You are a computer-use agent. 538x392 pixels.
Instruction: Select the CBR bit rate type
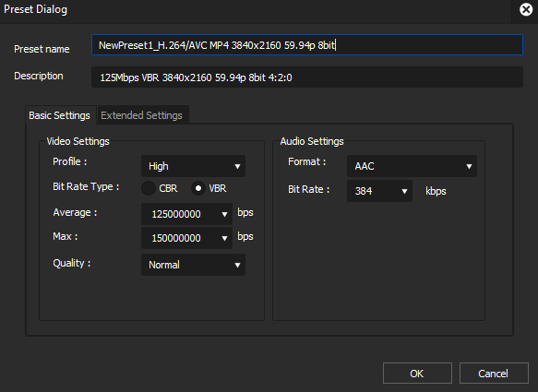pos(149,188)
